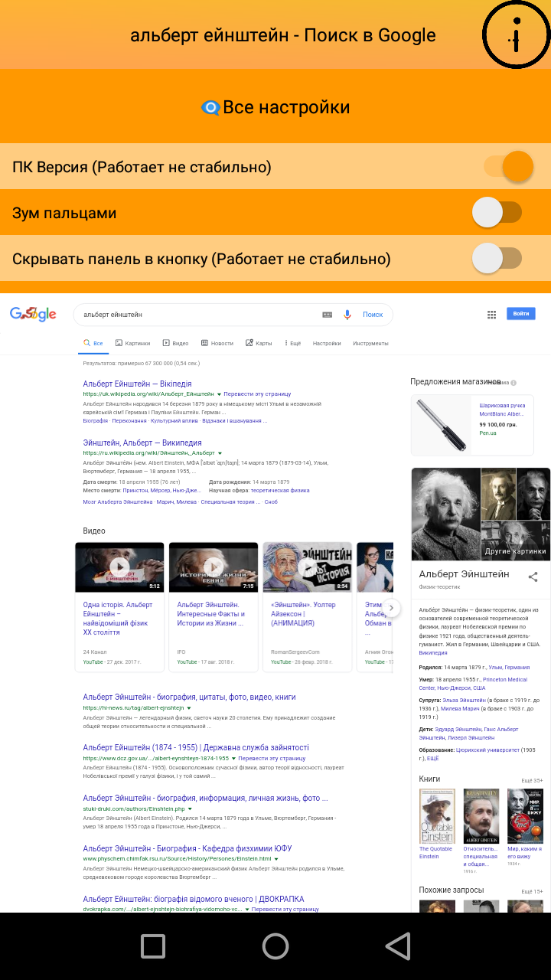Open Цюрихский университет education link
Screen dimensions: 551x980
pyautogui.click(x=488, y=750)
